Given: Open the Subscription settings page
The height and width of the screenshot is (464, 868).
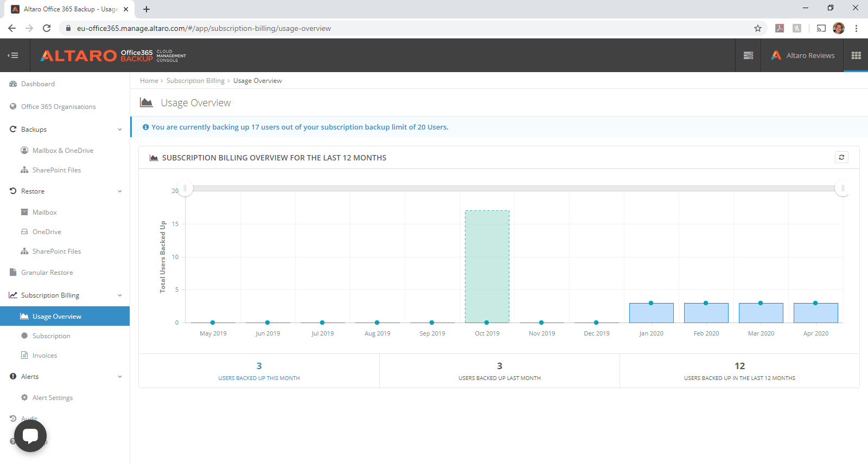Looking at the screenshot, I should point(52,336).
